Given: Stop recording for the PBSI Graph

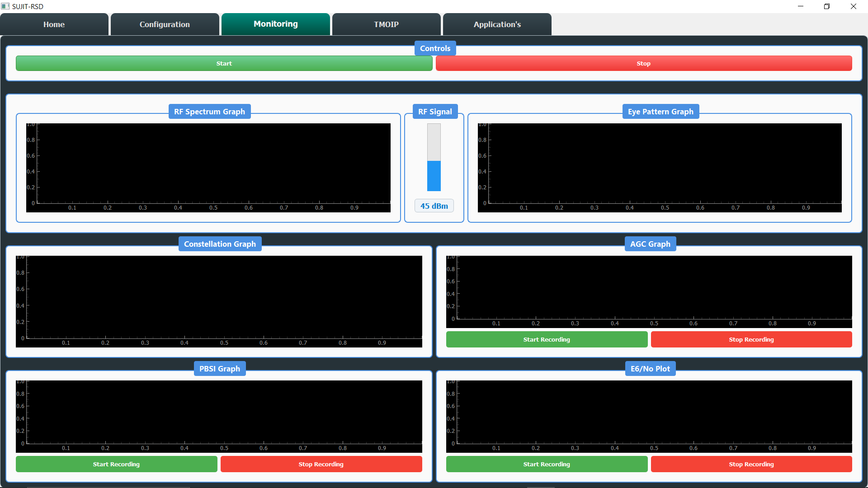Looking at the screenshot, I should (x=321, y=464).
